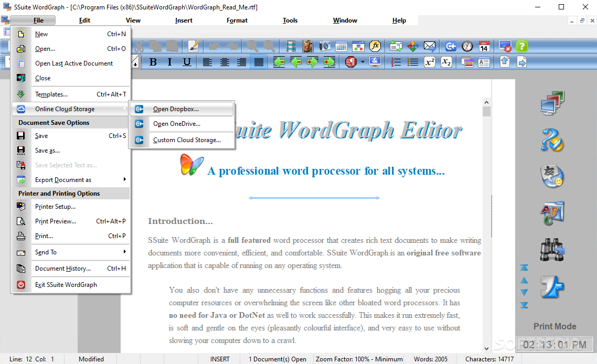The height and width of the screenshot is (364, 597).
Task: Center-align the text
Action: 225,62
